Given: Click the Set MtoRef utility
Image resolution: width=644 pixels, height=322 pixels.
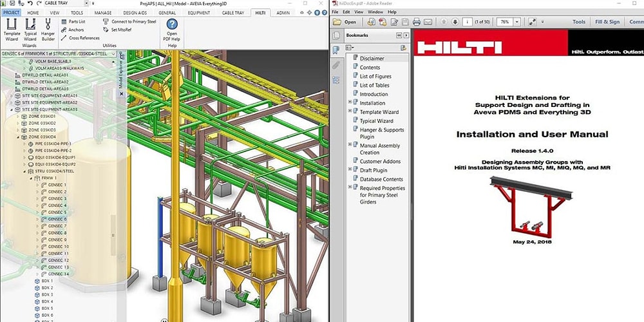Looking at the screenshot, I should (x=117, y=30).
